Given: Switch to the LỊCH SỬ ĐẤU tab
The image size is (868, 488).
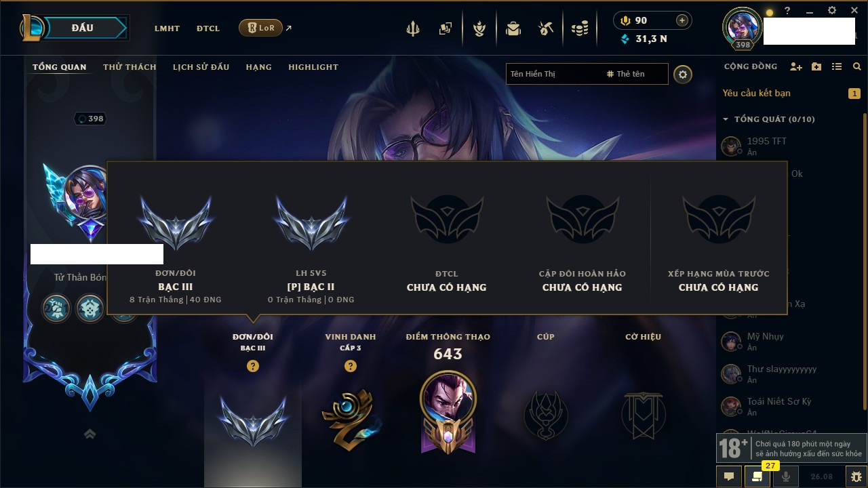Looking at the screenshot, I should 201,67.
